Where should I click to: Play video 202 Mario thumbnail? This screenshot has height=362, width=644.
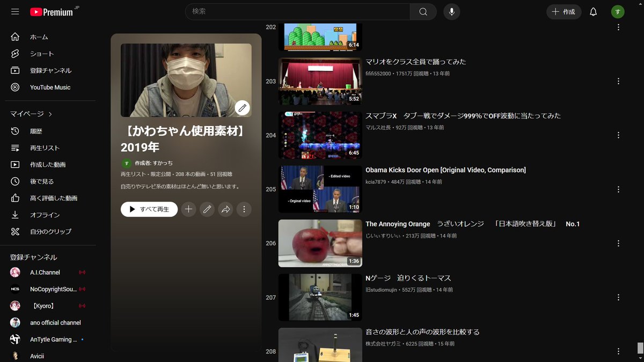320,36
